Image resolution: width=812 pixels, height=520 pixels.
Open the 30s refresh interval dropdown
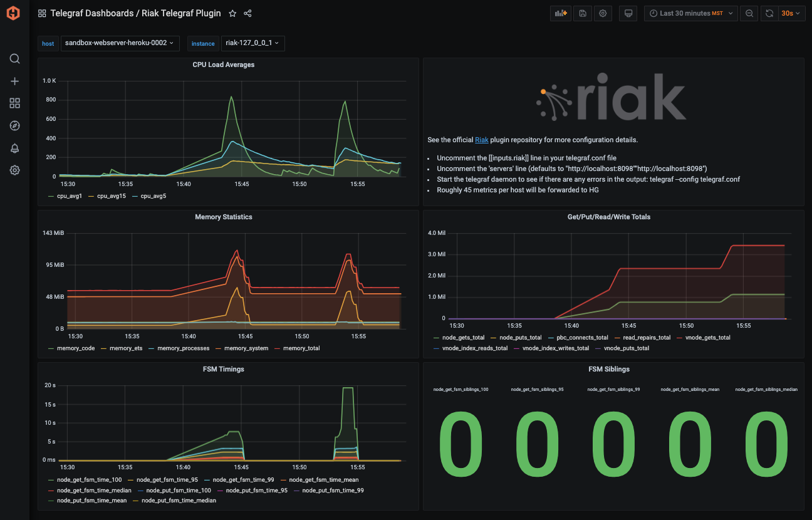[x=791, y=13]
